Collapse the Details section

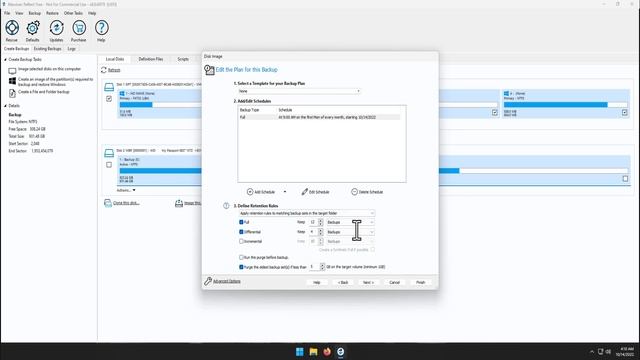click(5, 106)
